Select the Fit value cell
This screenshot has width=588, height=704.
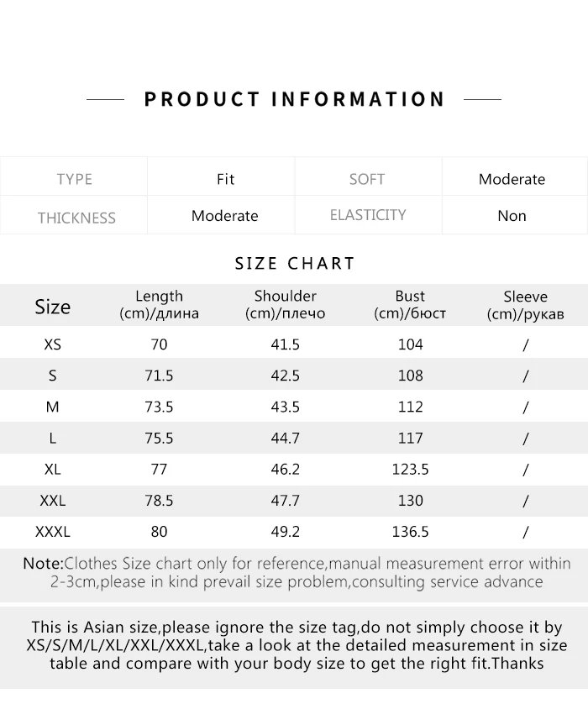(x=225, y=179)
